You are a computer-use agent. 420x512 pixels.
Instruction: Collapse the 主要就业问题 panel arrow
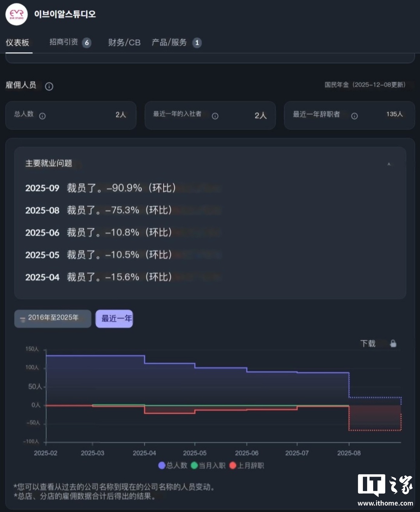(x=389, y=164)
